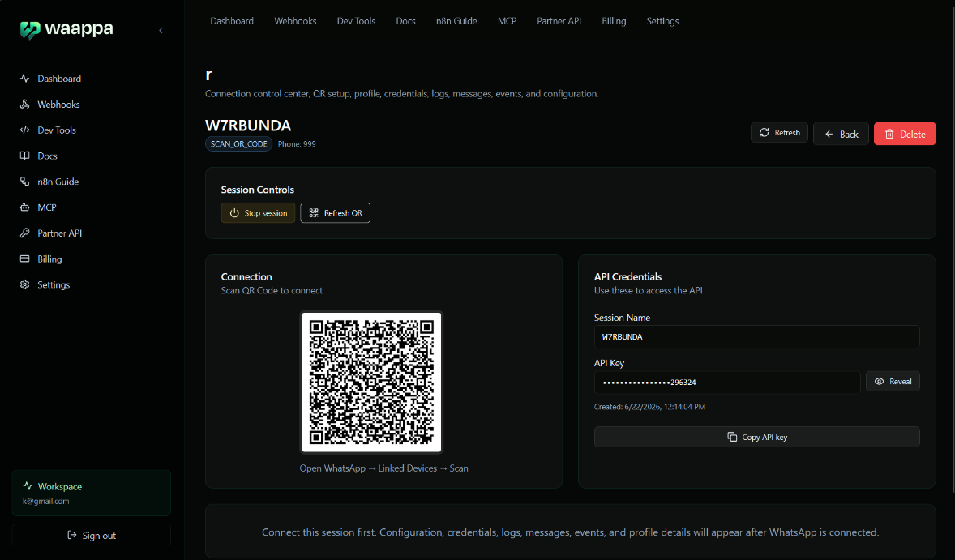Viewport: 955px width, 560px height.
Task: Go Back using the Back button
Action: click(x=842, y=134)
